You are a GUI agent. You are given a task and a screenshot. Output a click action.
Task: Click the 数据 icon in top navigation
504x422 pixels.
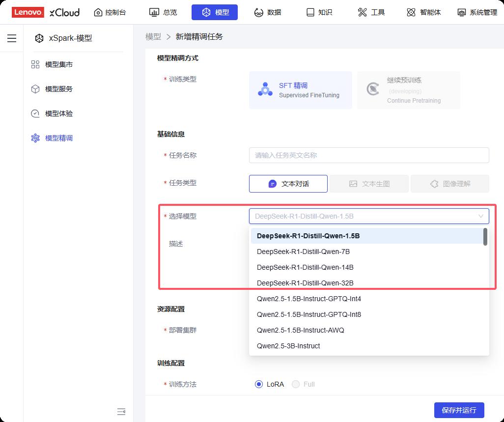point(258,12)
